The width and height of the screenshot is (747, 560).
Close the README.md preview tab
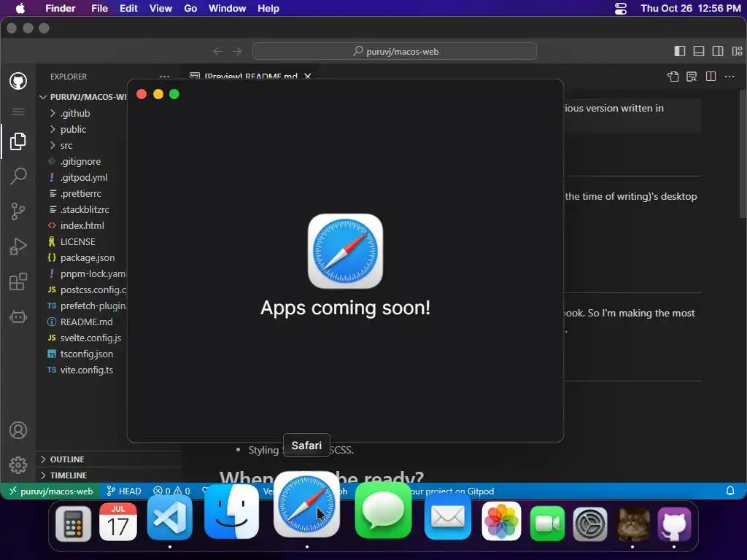308,76
